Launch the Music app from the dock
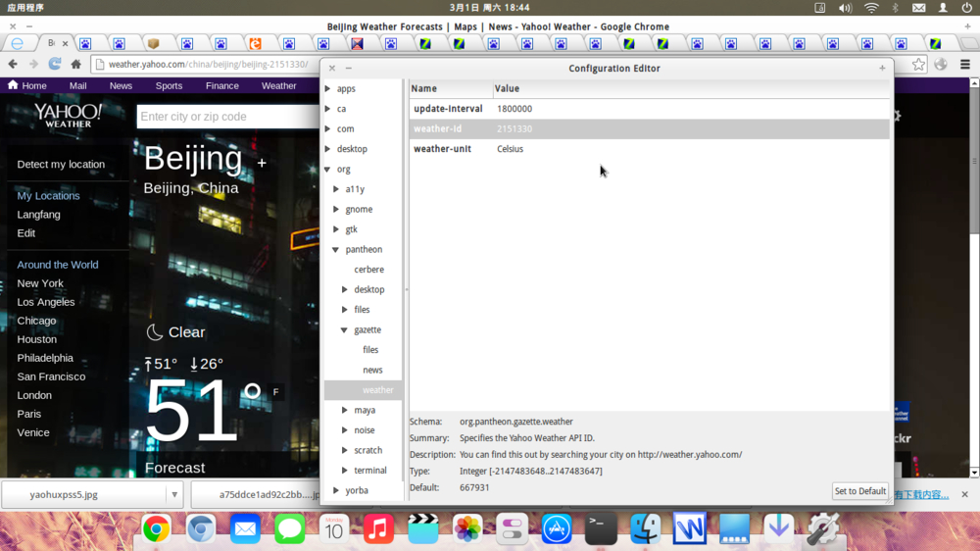Image resolution: width=980 pixels, height=551 pixels. coord(378,529)
